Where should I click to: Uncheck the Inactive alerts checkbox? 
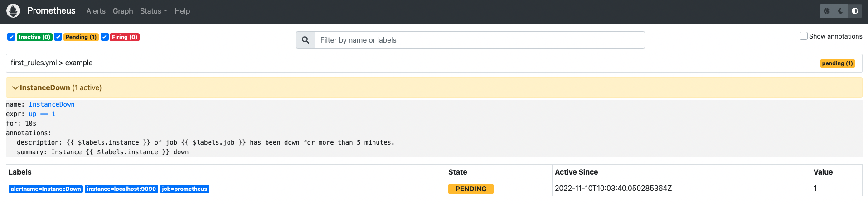[x=11, y=37]
